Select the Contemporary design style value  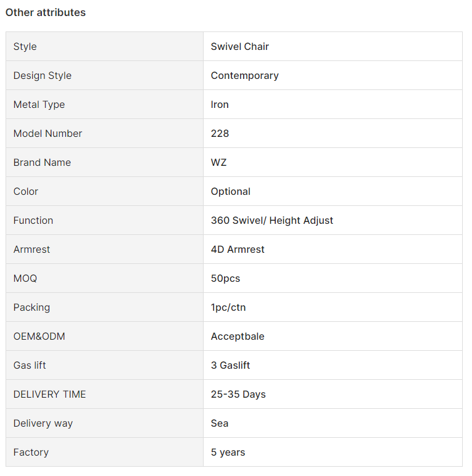tap(244, 75)
